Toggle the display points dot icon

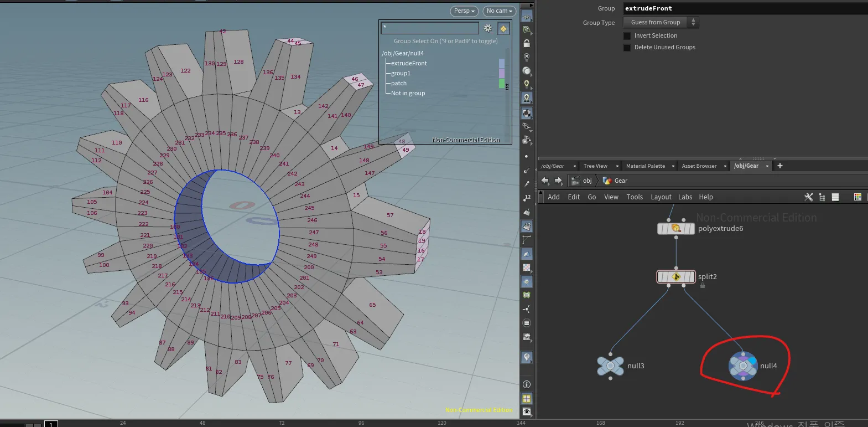527,157
